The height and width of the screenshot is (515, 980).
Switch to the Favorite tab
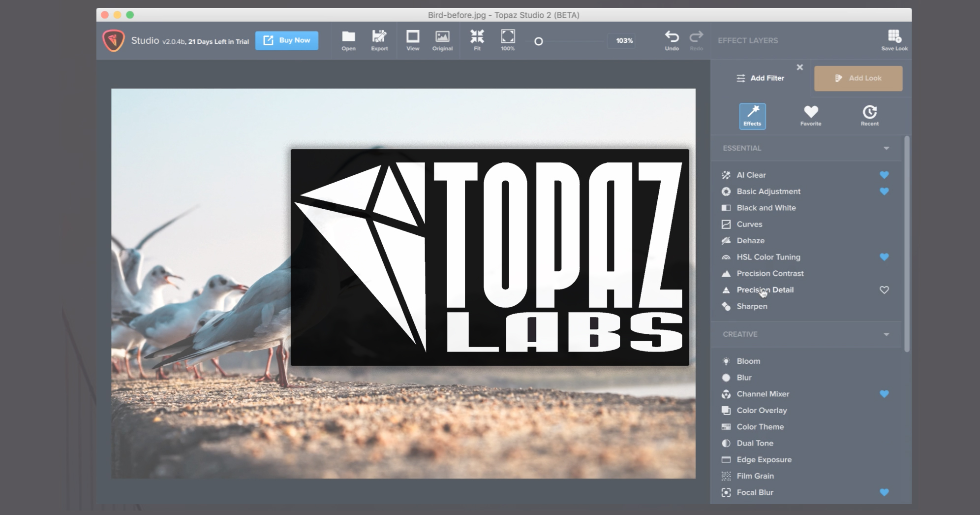pos(810,116)
